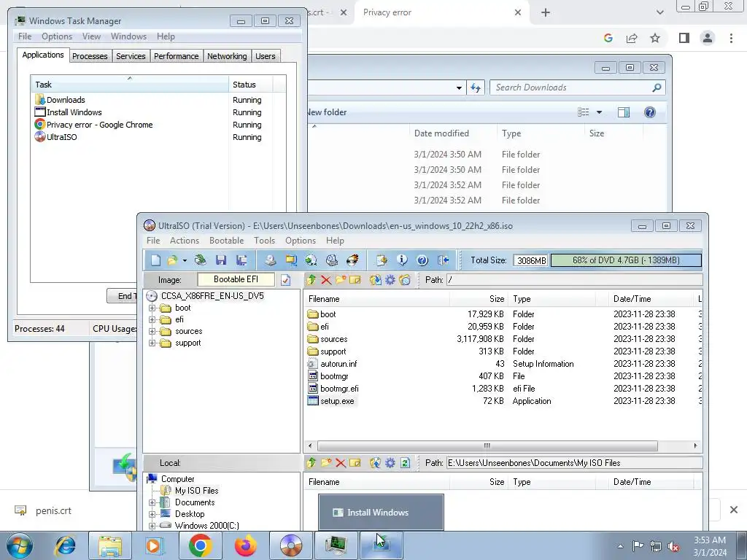Screen dimensions: 747x560
Task: Open Task Manager Options menu
Action: pos(57,36)
